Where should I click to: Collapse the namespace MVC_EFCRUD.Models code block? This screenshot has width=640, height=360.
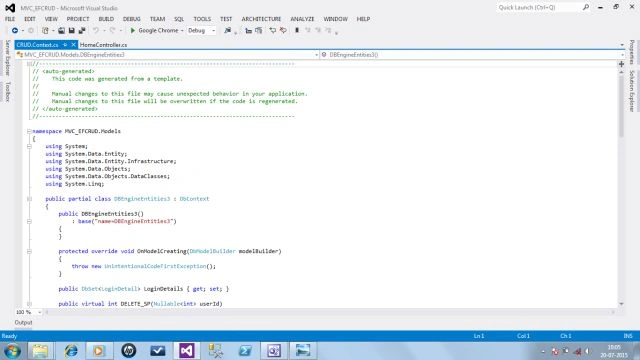[x=29, y=131]
